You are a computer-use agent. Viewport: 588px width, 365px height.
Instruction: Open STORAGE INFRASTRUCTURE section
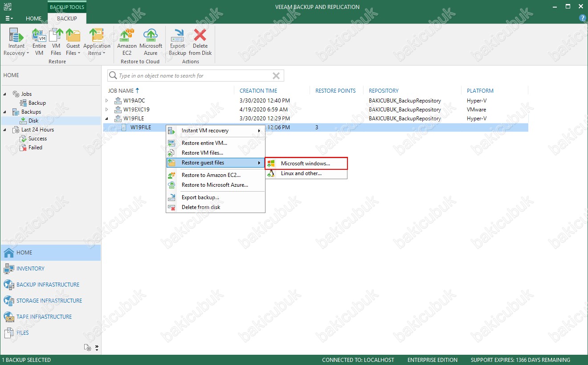pyautogui.click(x=50, y=301)
